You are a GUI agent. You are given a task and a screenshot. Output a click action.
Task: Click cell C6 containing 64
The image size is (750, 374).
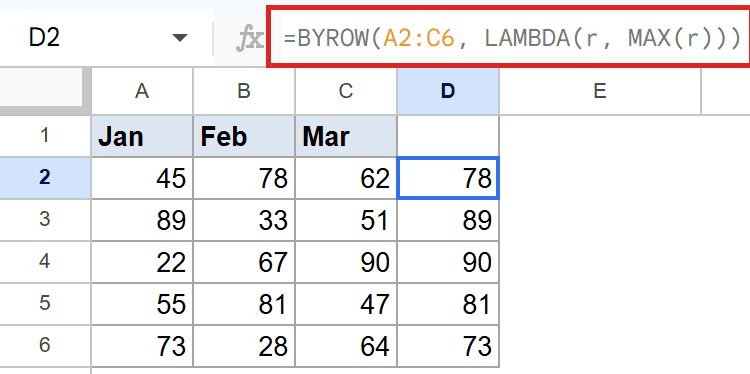346,346
